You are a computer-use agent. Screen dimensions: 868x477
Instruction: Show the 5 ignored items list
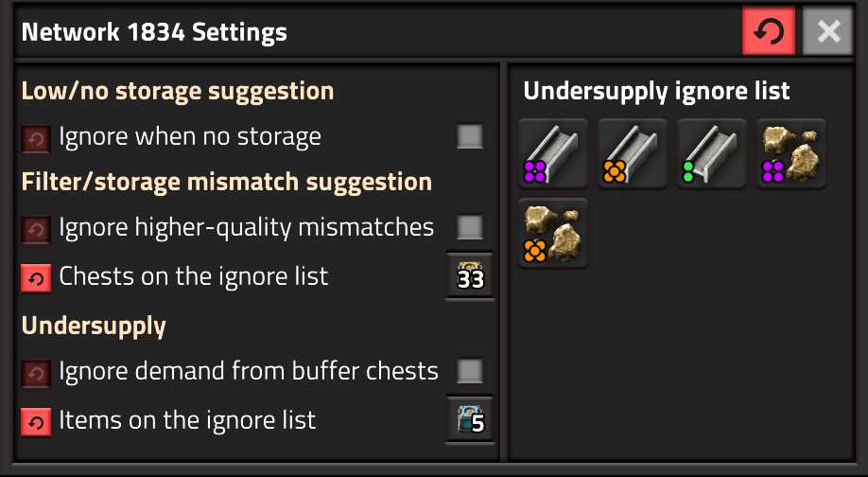(x=470, y=420)
